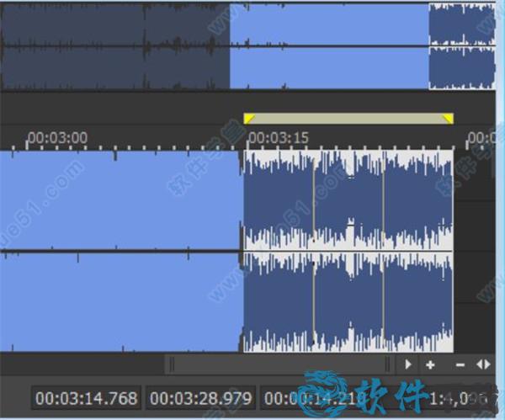Click the zoom in plus icon
Image resolution: width=505 pixels, height=420 pixels.
pyautogui.click(x=430, y=364)
